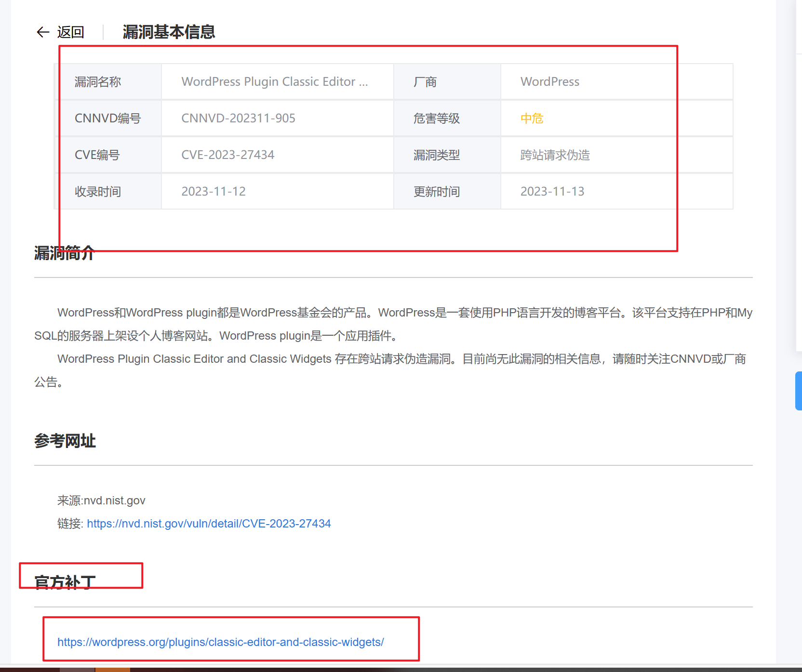The height and width of the screenshot is (672, 802).
Task: Select the CNNVD-202311-905 number
Action: click(x=238, y=119)
